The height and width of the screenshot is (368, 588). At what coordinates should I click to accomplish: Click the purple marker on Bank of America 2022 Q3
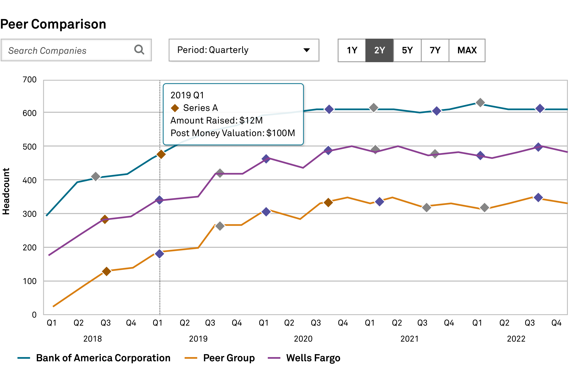540,109
